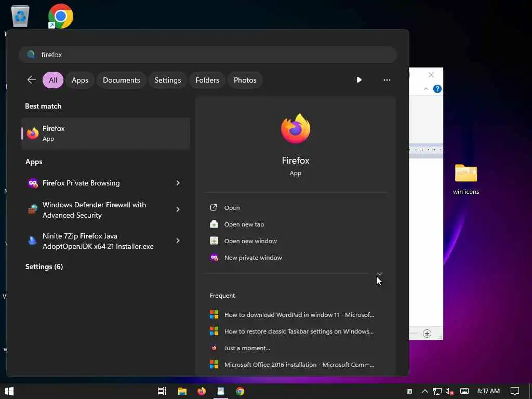Click the large Firefox logo in preview pane
The width and height of the screenshot is (532, 399).
tap(296, 129)
